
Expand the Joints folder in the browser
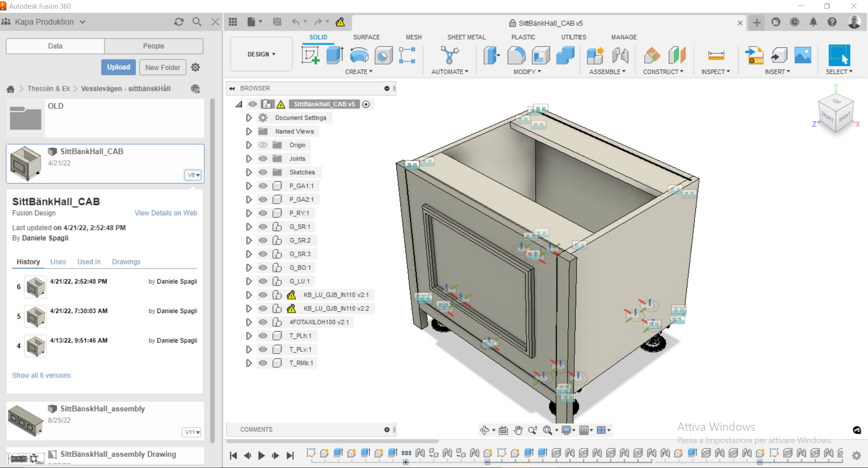(248, 159)
